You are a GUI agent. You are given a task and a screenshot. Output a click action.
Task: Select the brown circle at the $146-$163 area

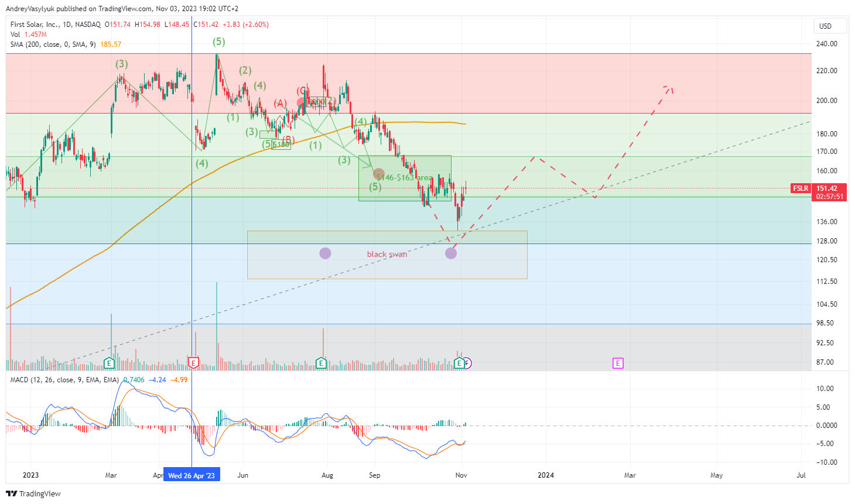coord(379,173)
